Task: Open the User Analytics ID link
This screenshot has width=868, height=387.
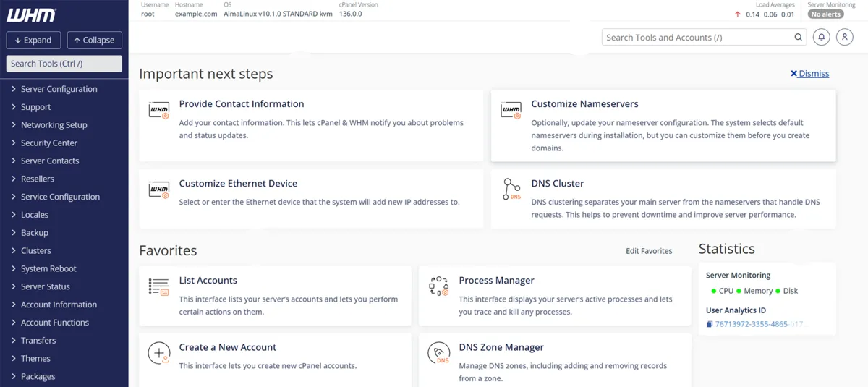Action: coord(760,324)
